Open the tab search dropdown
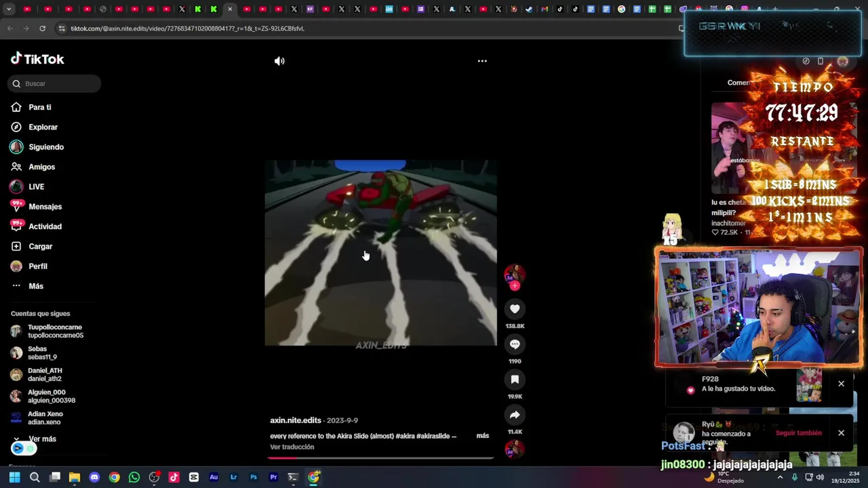The image size is (868, 488). [x=9, y=9]
